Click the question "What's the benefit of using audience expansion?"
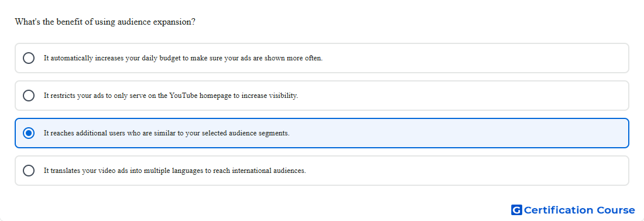644x221 pixels. pyautogui.click(x=105, y=22)
